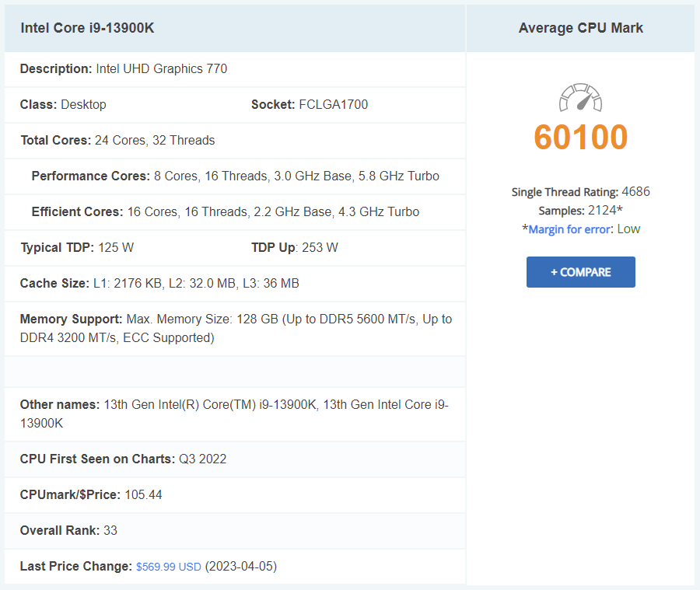Click the Memory Support row
700x590 pixels.
236,329
